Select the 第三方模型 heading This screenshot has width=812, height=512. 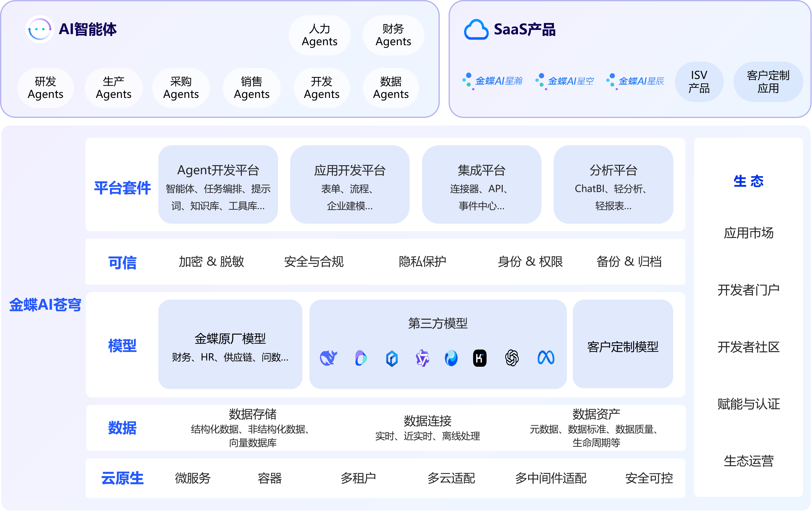[x=438, y=323]
